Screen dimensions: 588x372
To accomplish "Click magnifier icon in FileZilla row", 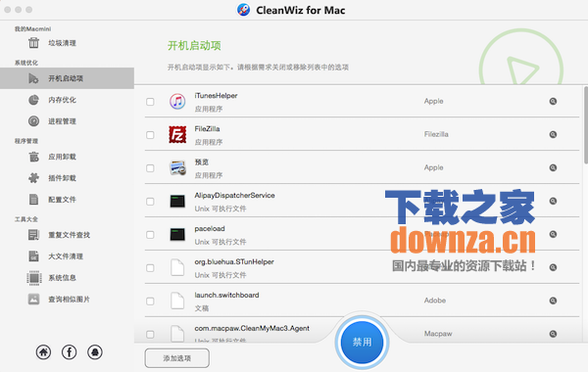I will click(553, 134).
